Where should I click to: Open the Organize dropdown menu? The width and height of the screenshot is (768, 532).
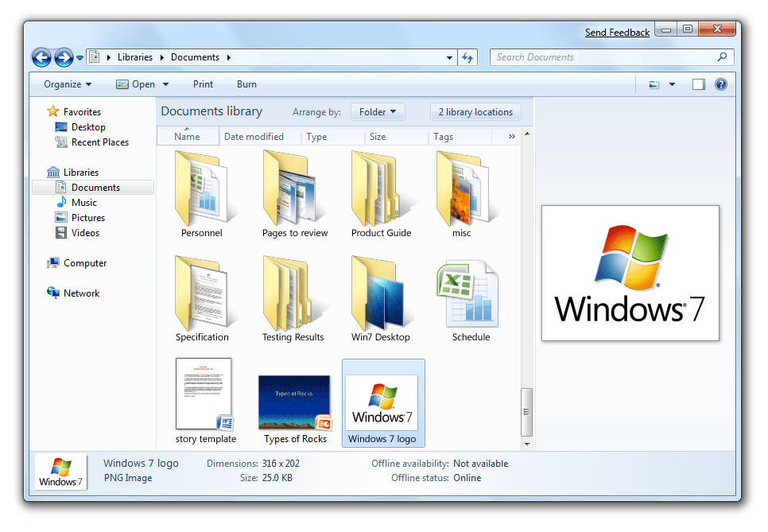(x=68, y=83)
